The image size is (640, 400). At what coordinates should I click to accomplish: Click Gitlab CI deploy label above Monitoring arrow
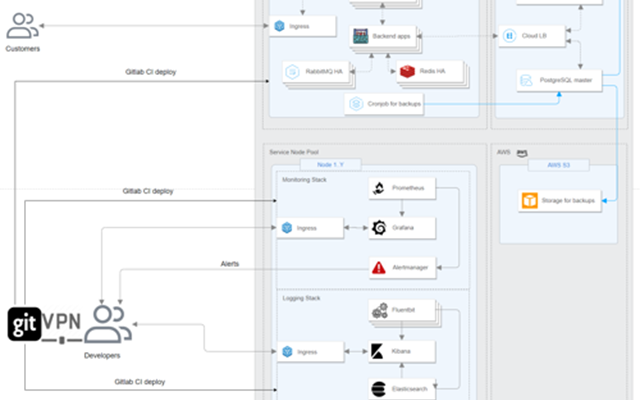pyautogui.click(x=148, y=191)
